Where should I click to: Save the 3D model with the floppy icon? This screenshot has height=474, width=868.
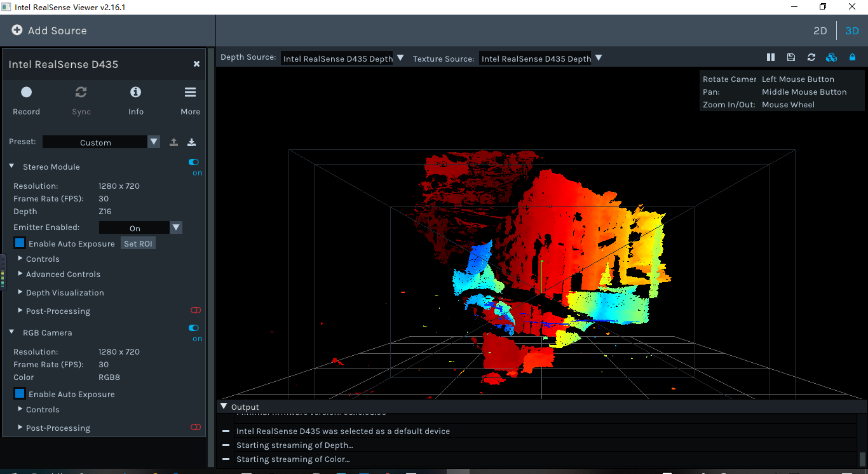[791, 57]
